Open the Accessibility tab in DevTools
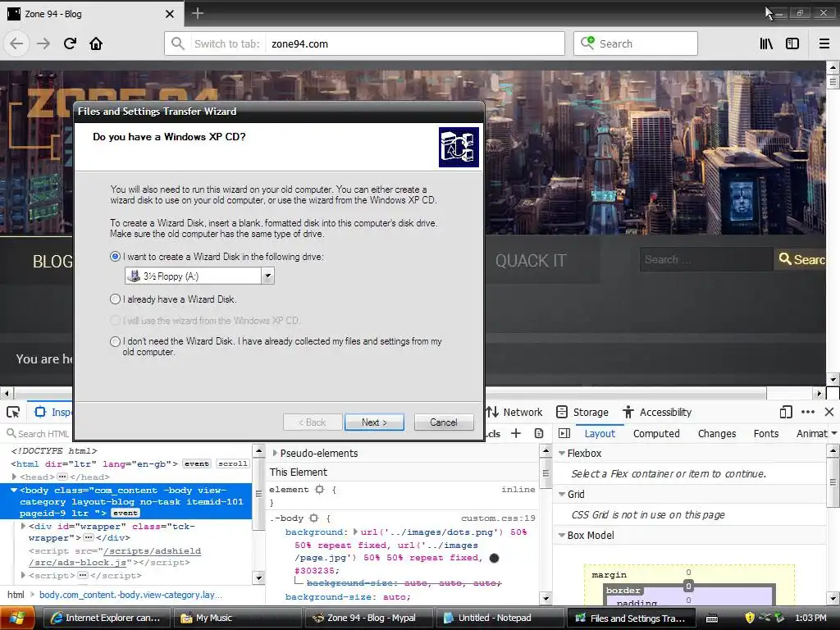 657,412
